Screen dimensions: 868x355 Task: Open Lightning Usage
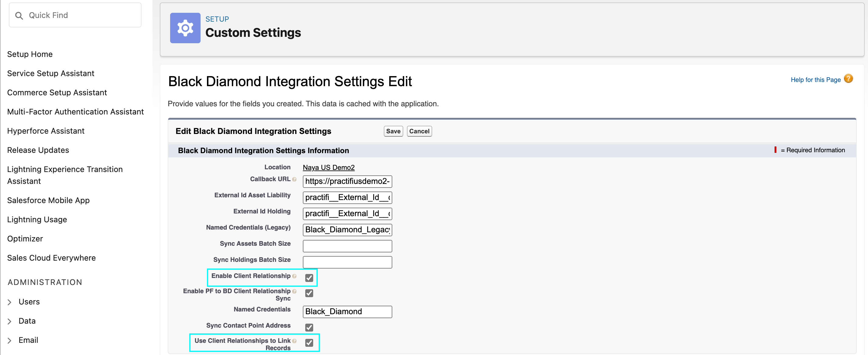(x=37, y=220)
